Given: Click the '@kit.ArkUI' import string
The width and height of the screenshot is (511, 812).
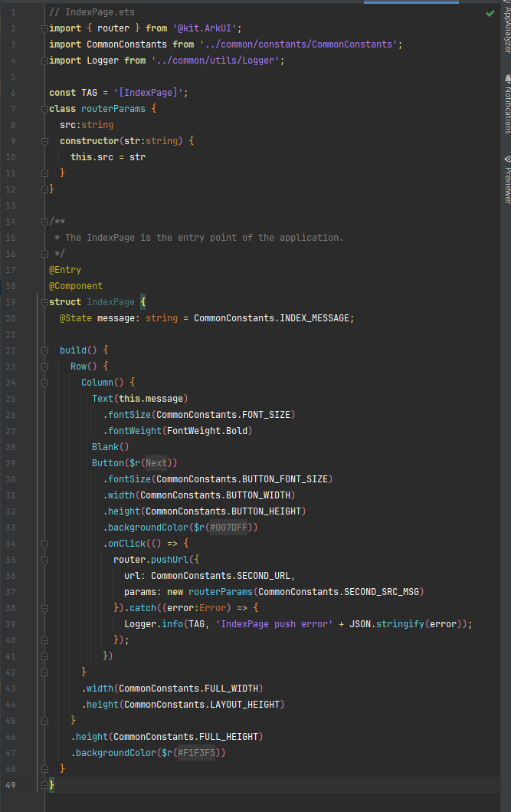Looking at the screenshot, I should tap(205, 28).
